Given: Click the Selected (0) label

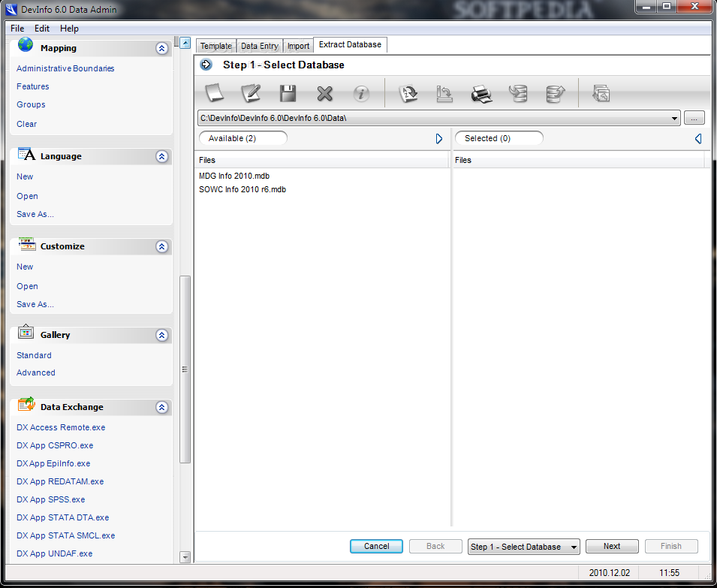Looking at the screenshot, I should [x=499, y=138].
